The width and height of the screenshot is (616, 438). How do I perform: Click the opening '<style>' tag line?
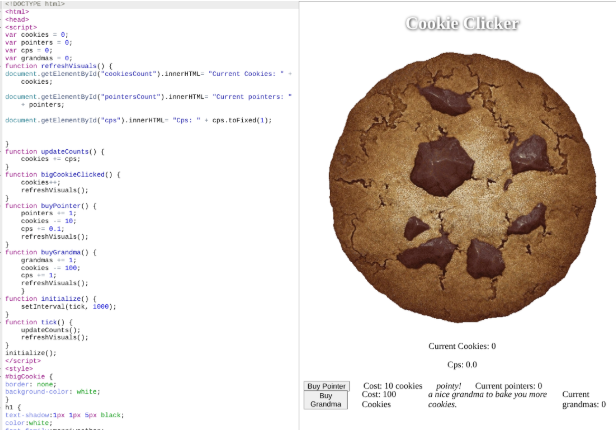[19, 368]
